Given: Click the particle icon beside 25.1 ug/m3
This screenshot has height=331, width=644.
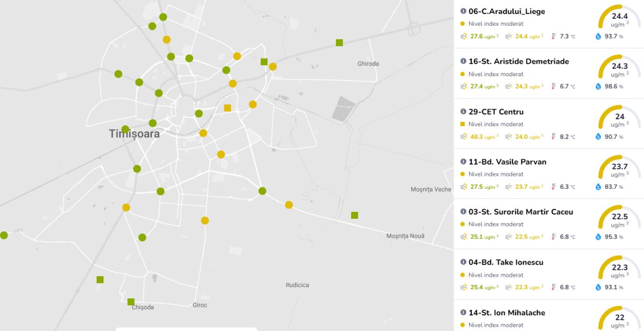Looking at the screenshot, I should [x=464, y=237].
